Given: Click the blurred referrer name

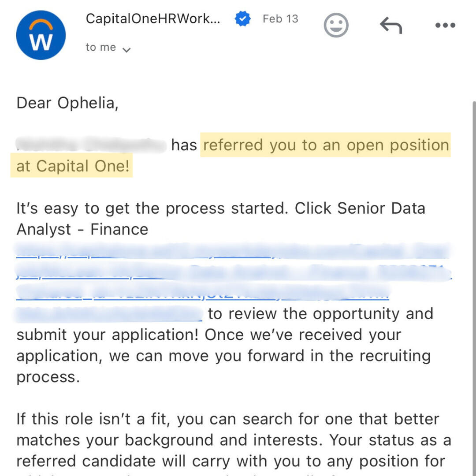Looking at the screenshot, I should (90, 145).
